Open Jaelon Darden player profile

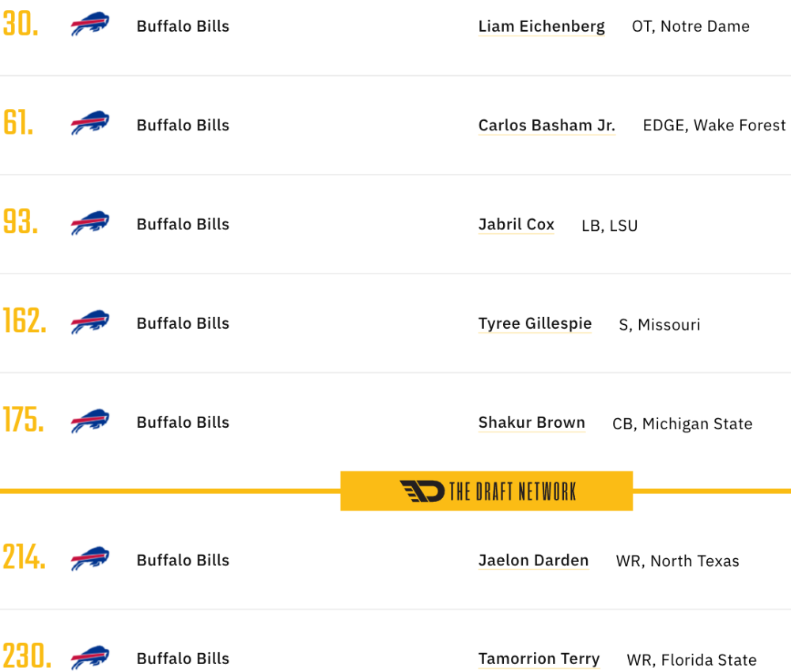pyautogui.click(x=533, y=560)
